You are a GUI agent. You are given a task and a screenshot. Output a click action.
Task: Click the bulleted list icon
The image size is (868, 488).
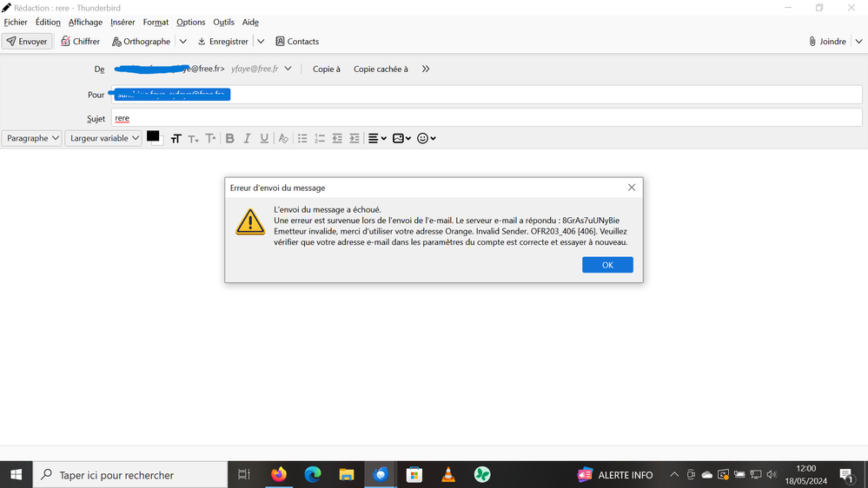pos(302,138)
